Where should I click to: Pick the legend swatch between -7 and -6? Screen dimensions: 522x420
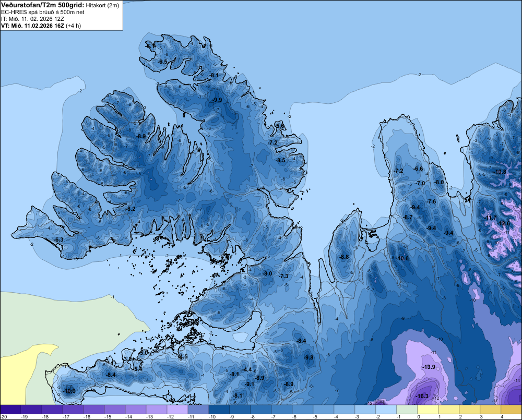point(282,410)
